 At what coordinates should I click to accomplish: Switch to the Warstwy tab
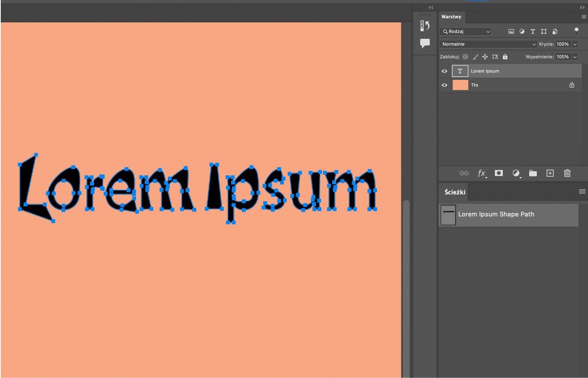point(451,17)
